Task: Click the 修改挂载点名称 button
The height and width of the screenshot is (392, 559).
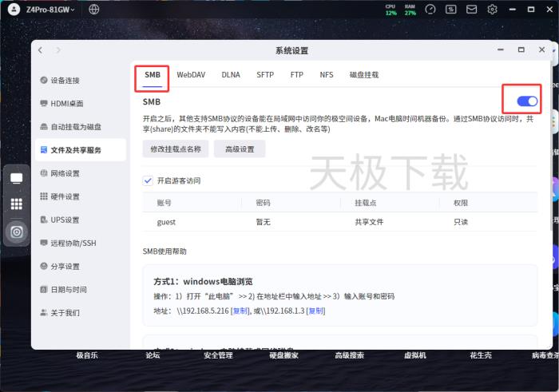Action: point(176,149)
